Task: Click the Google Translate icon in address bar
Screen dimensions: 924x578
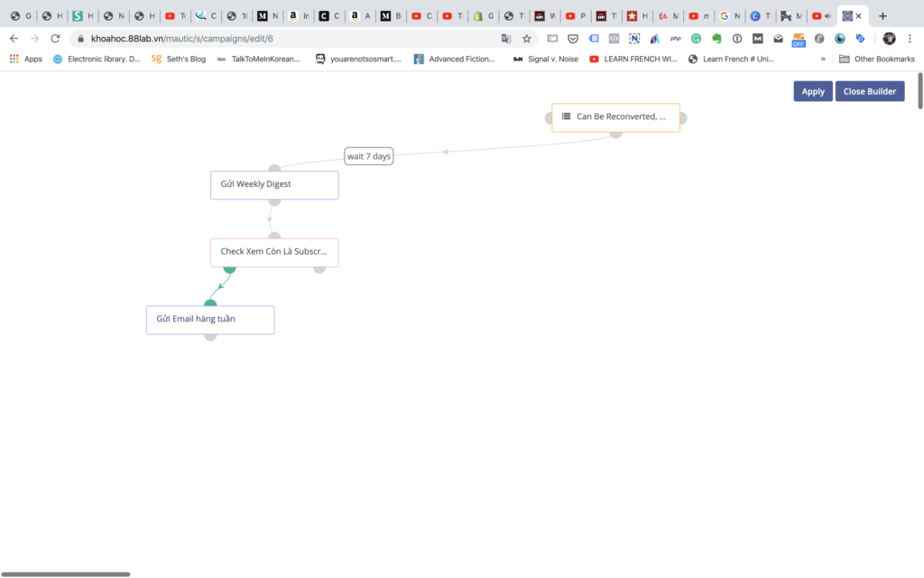Action: pos(506,39)
